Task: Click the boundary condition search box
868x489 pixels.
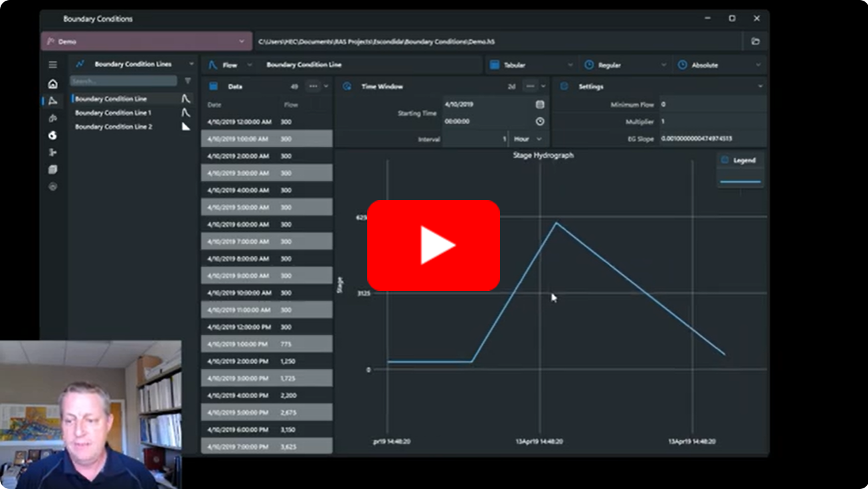Action: point(124,81)
